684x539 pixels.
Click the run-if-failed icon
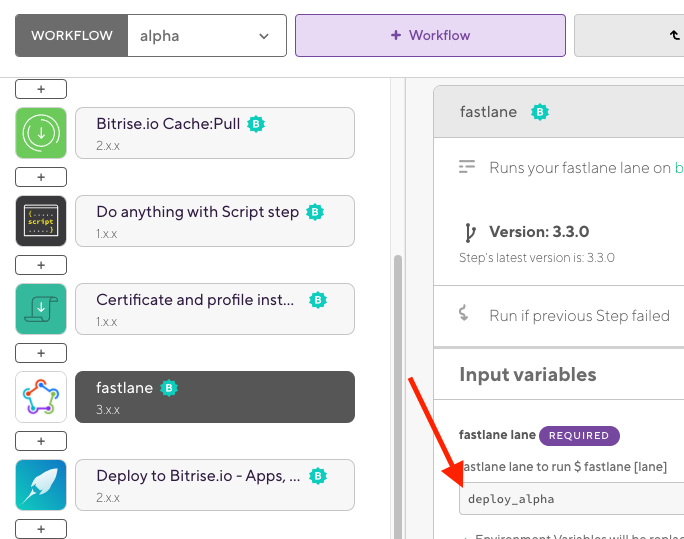pos(464,313)
